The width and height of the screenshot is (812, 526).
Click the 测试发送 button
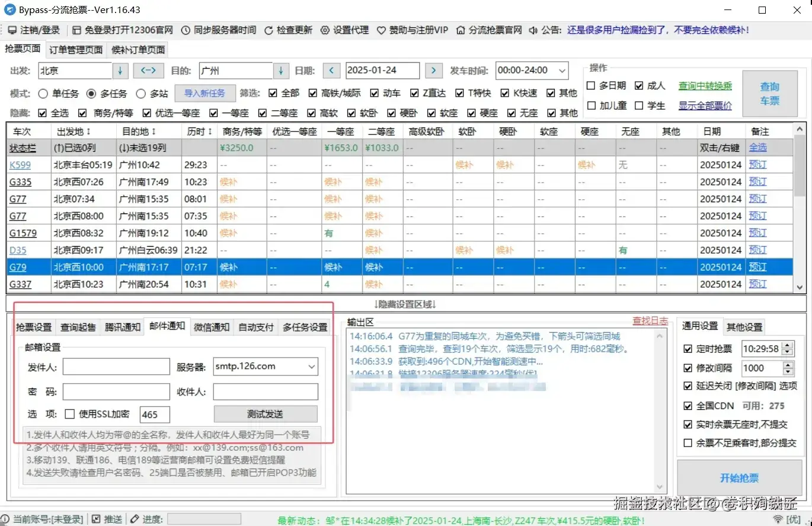[266, 414]
